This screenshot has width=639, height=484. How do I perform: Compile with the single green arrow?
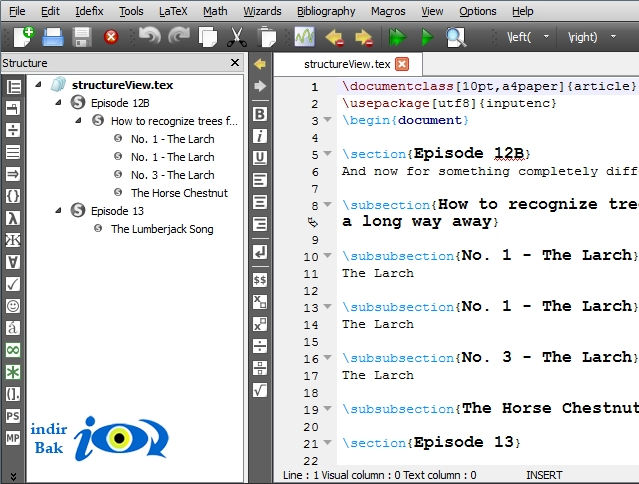coord(427,37)
